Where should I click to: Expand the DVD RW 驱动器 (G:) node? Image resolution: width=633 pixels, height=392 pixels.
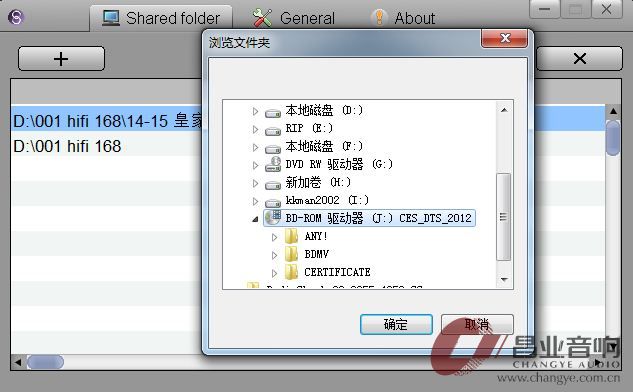[x=255, y=165]
